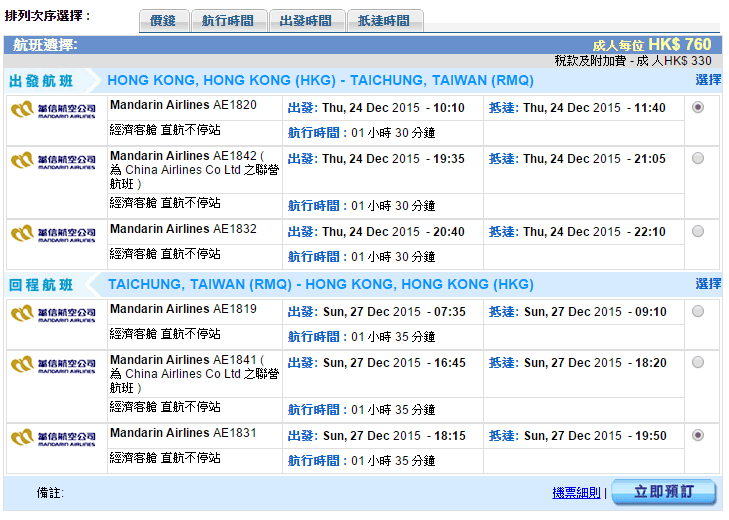Click Mandarin Airlines logo for flight AE1819
The width and height of the screenshot is (729, 520).
coord(53,313)
